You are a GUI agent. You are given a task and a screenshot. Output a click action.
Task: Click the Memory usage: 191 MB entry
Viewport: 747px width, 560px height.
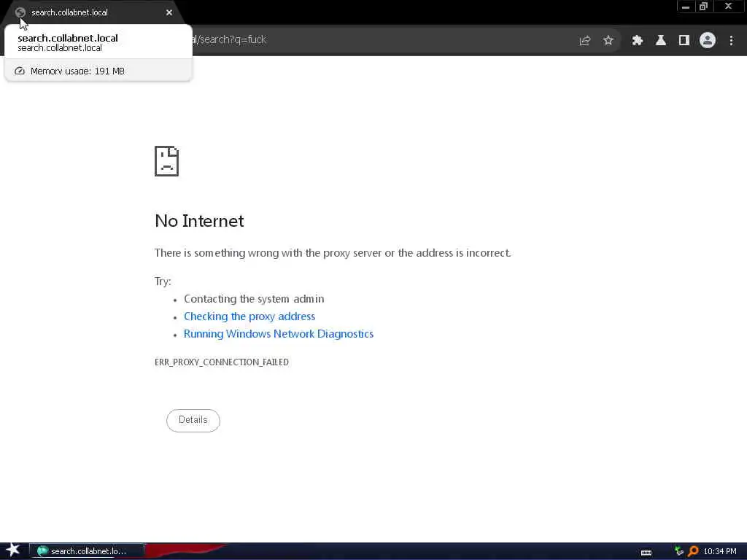(x=98, y=71)
